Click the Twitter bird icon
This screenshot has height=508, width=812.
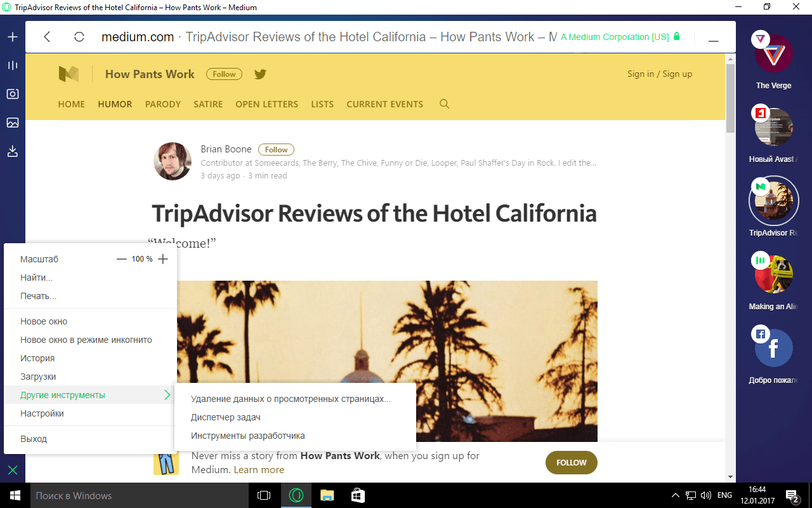(260, 74)
